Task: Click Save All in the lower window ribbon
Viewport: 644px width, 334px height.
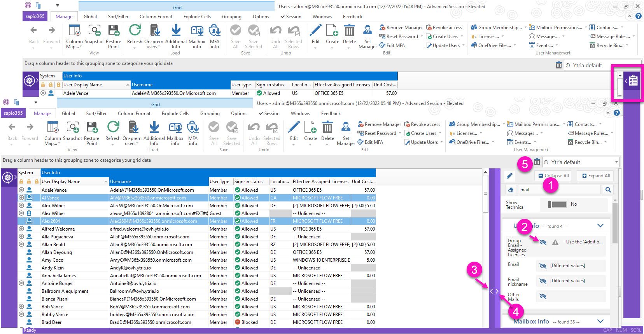Action: (x=214, y=133)
